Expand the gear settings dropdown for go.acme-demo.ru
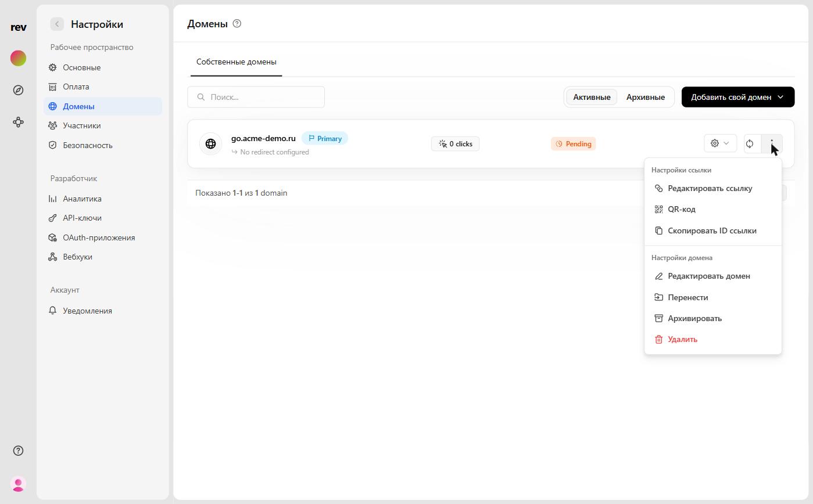This screenshot has width=813, height=504. tap(720, 143)
